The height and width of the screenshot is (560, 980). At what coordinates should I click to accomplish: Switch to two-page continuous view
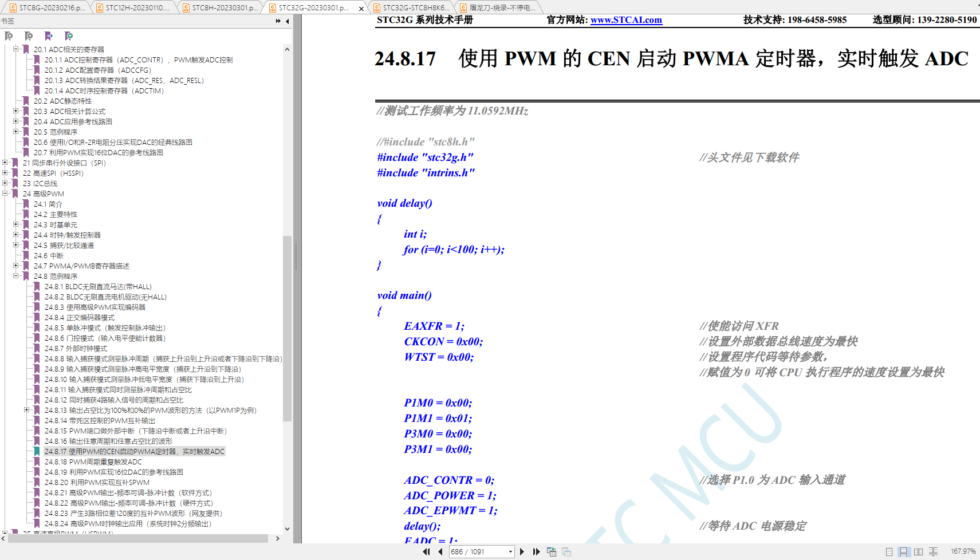(x=933, y=552)
